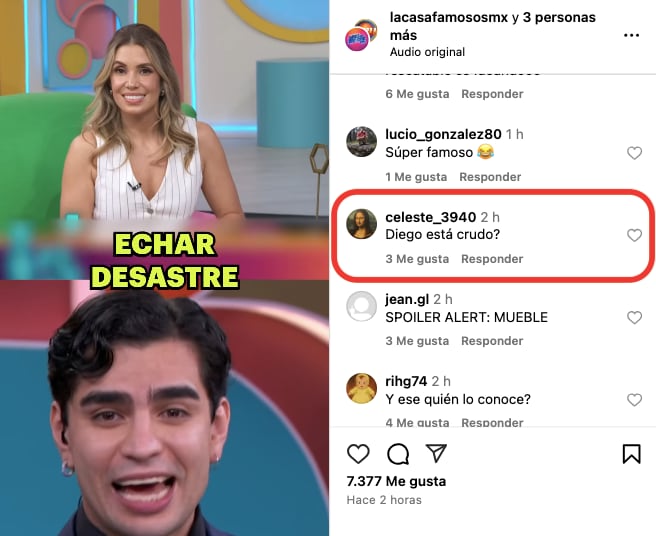This screenshot has width=656, height=536.
Task: Save post with bookmark icon
Action: pyautogui.click(x=631, y=454)
